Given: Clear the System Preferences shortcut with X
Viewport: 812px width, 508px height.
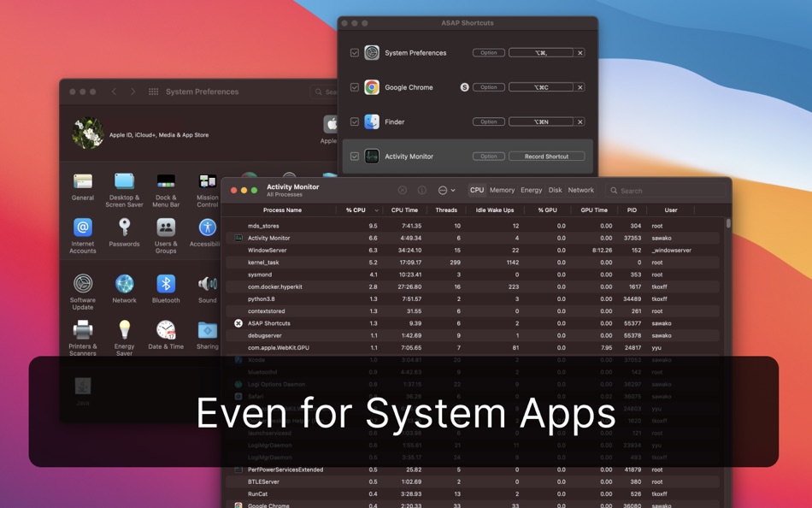Looking at the screenshot, I should point(580,52).
